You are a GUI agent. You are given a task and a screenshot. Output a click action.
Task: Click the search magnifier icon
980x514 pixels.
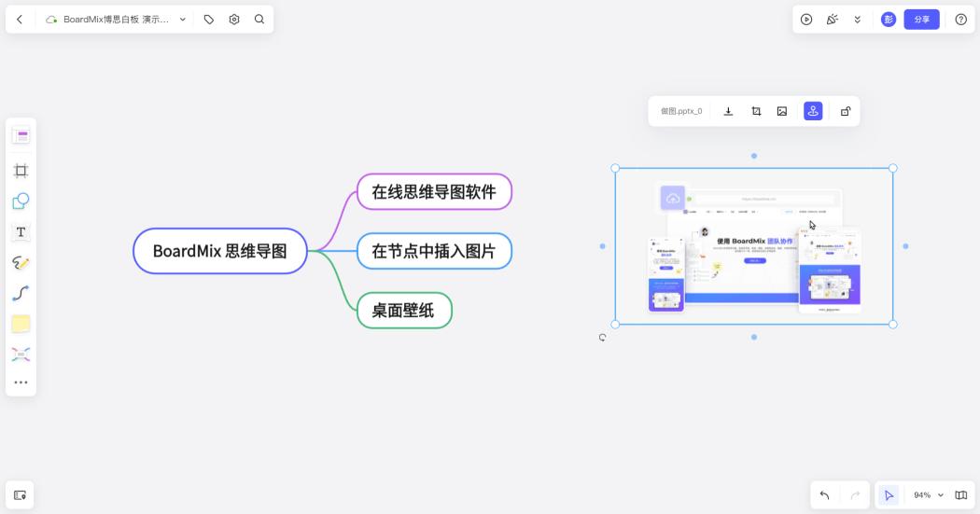(x=259, y=20)
